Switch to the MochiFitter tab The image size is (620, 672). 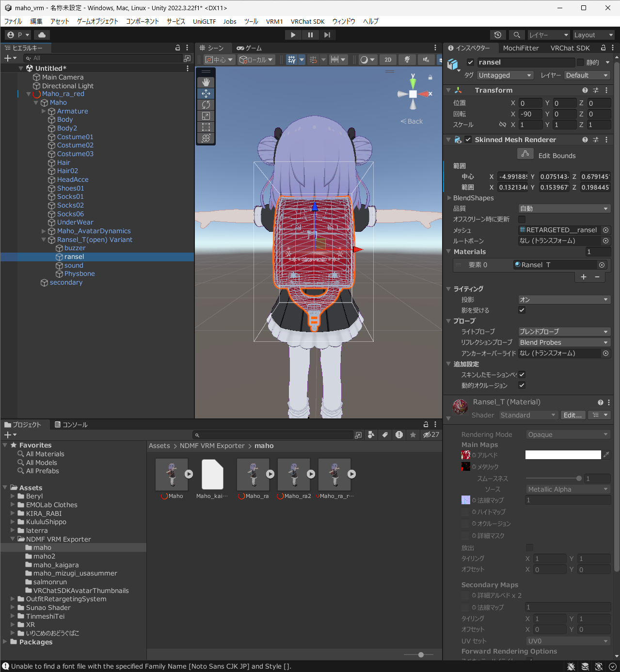(x=521, y=48)
